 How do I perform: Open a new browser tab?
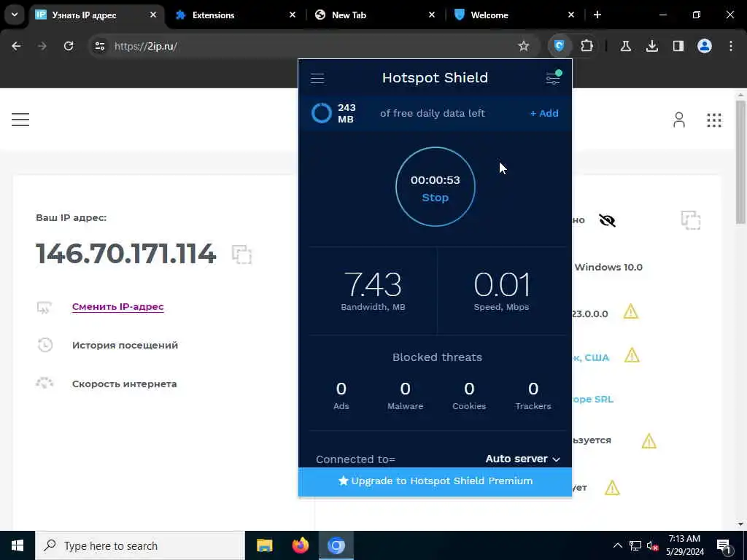point(597,15)
